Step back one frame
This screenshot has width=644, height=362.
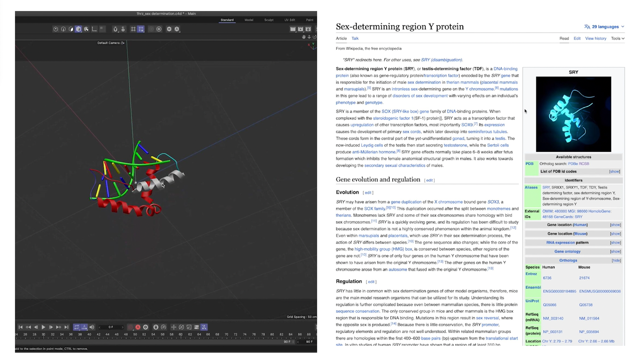tap(36, 327)
